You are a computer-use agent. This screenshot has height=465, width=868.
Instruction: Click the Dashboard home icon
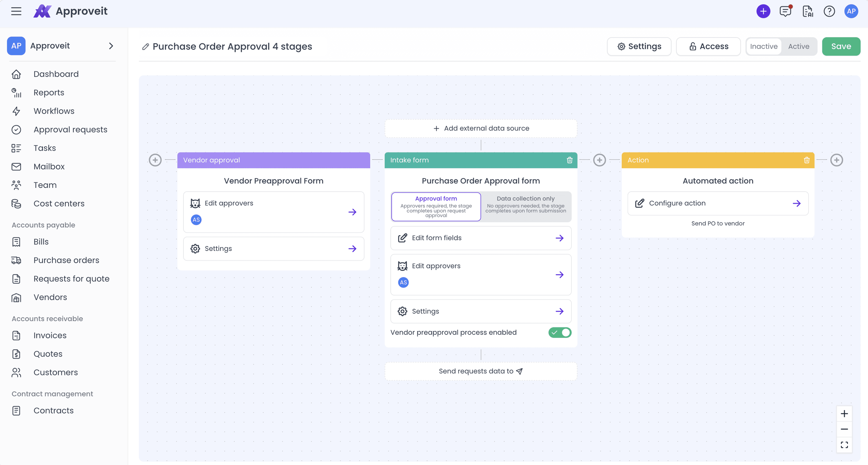click(16, 74)
